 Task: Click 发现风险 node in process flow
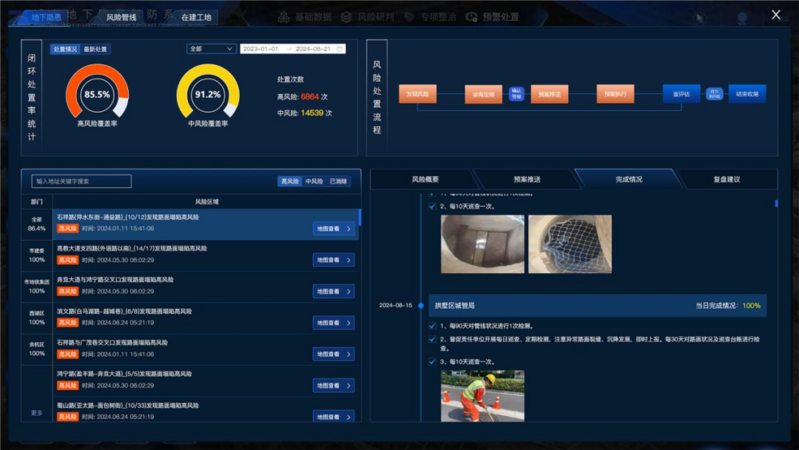(418, 94)
